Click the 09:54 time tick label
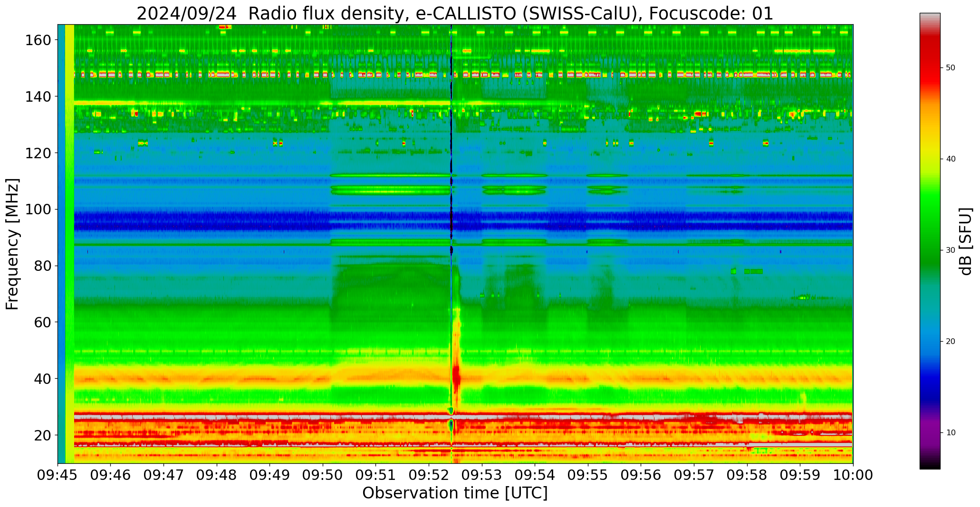Image resolution: width=980 pixels, height=507 pixels. (535, 475)
